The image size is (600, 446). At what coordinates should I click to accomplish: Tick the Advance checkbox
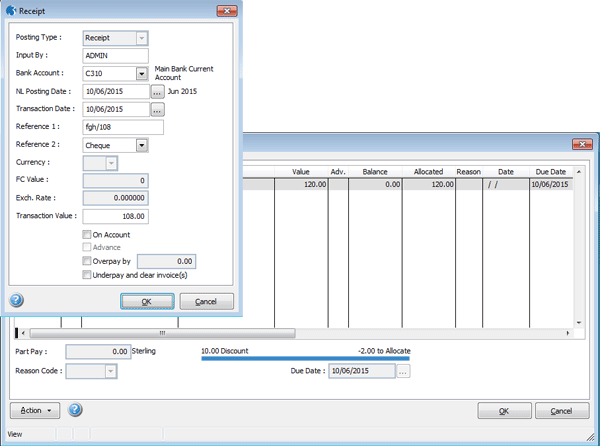87,247
